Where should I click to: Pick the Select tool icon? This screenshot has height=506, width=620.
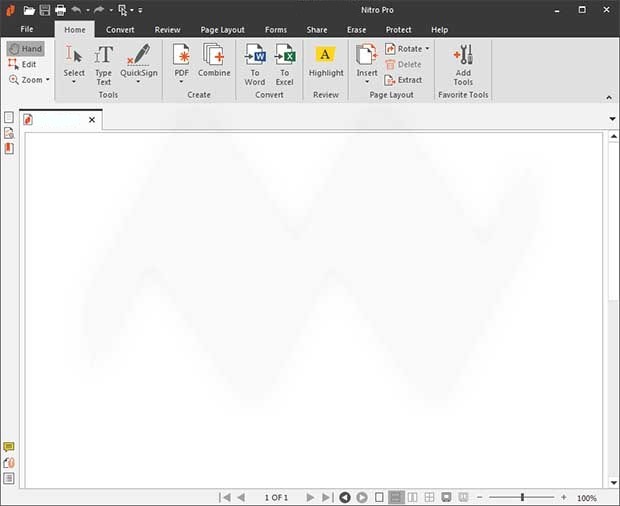pyautogui.click(x=74, y=54)
